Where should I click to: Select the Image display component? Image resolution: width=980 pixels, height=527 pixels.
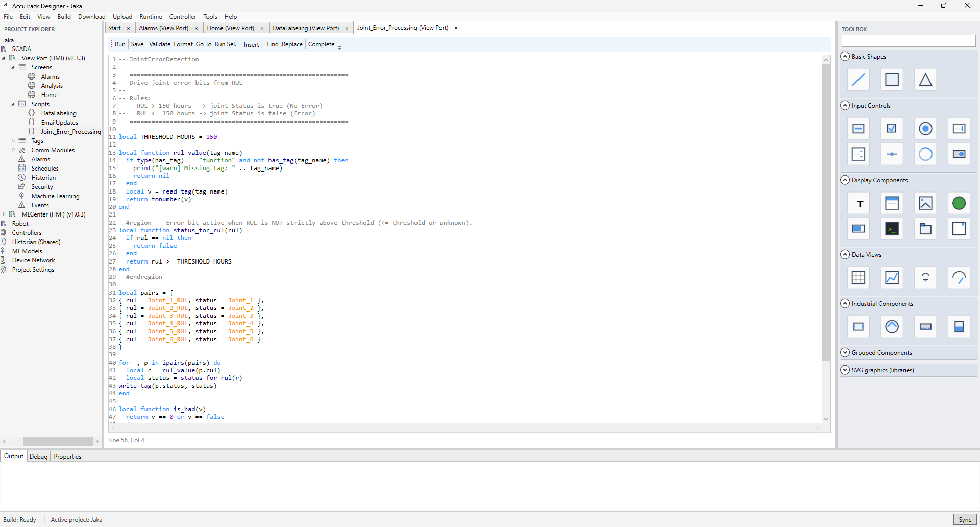926,203
